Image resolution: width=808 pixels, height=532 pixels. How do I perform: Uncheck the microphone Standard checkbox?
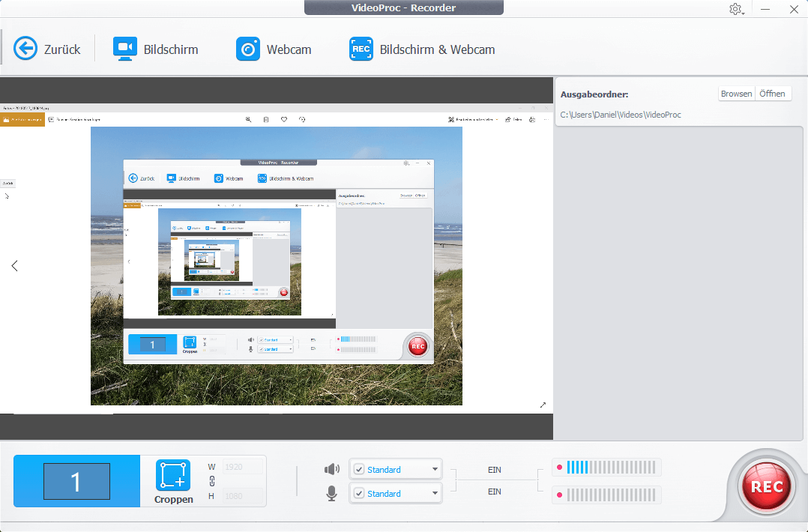click(359, 493)
